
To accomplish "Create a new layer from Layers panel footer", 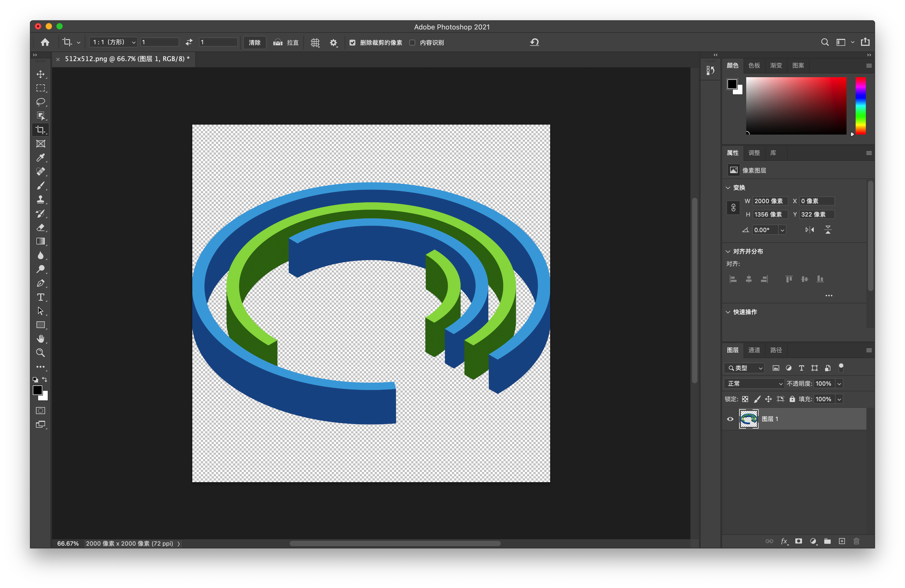I will click(x=842, y=541).
